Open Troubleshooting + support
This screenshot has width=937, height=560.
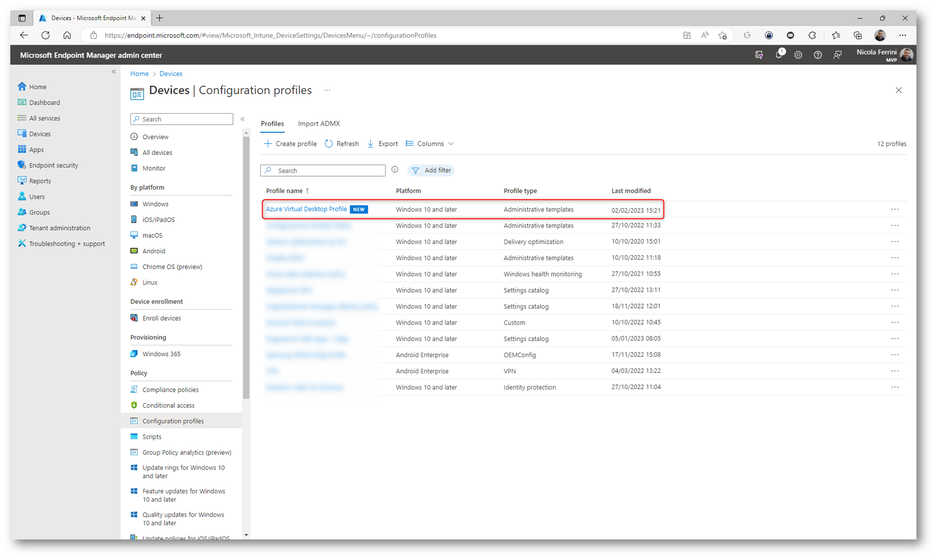point(61,243)
